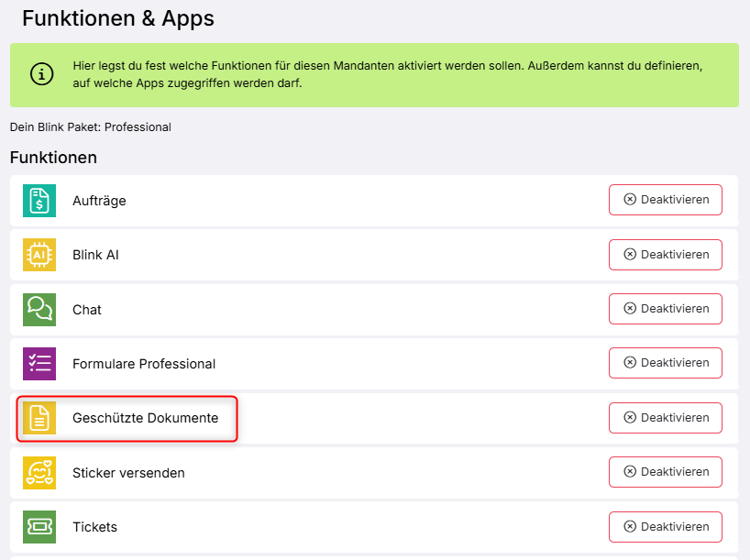
Task: Click the Formulare Professional row label
Action: 144,364
